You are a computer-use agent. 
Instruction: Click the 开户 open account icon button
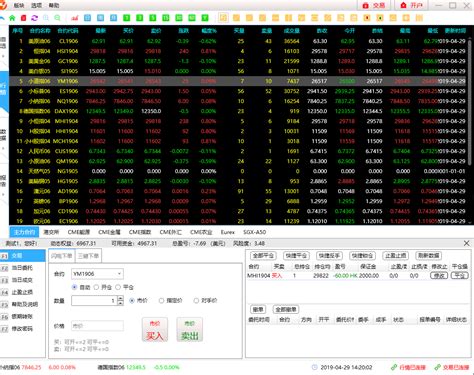click(x=412, y=5)
